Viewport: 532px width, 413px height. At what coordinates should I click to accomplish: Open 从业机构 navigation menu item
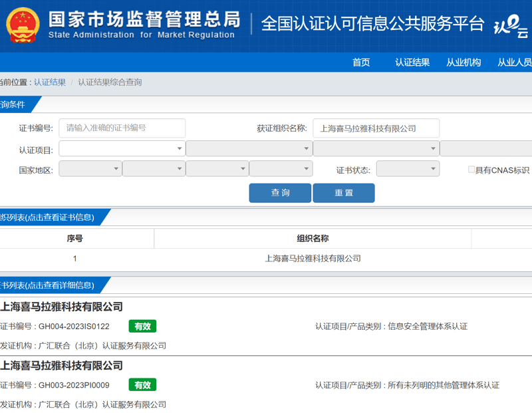[464, 63]
